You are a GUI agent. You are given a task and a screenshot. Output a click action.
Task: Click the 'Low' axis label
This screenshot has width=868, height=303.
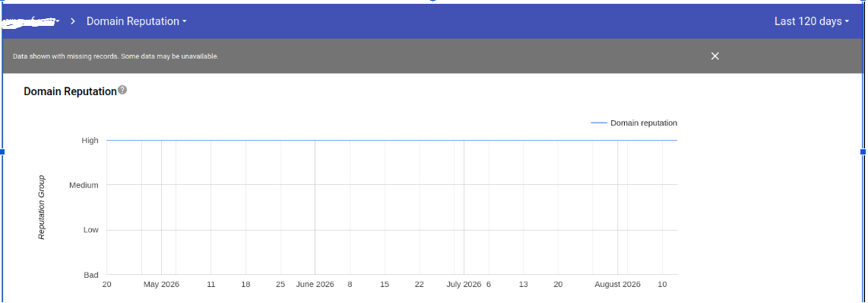pyautogui.click(x=90, y=230)
